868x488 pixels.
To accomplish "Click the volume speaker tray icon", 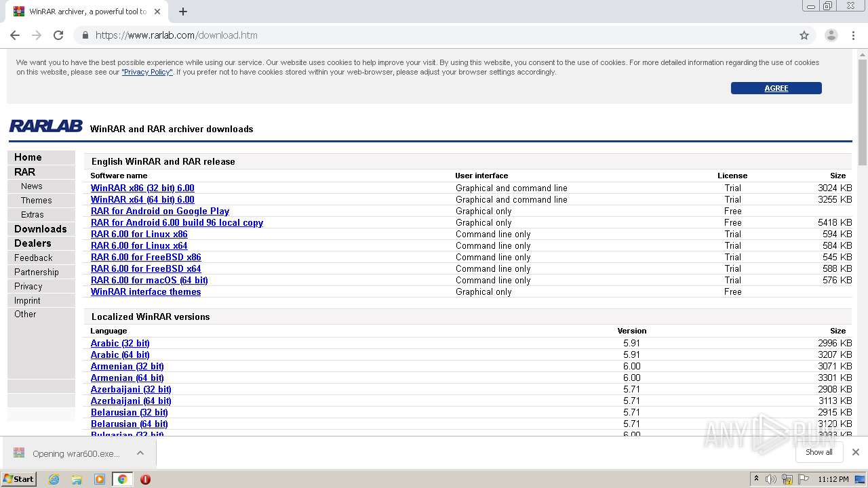I will pos(770,479).
